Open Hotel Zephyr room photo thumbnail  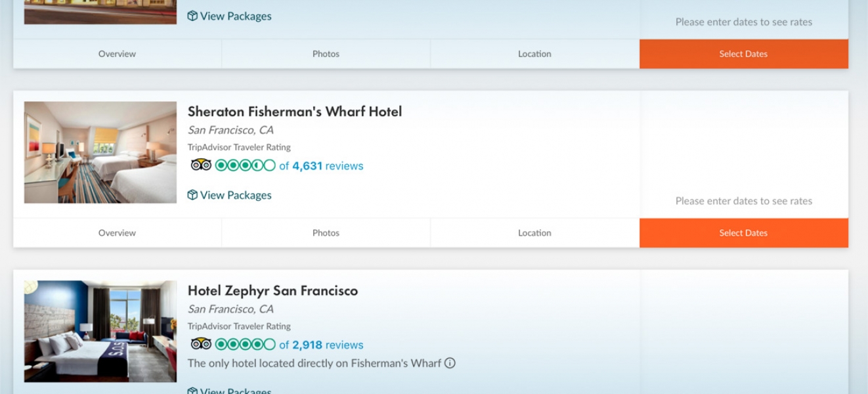click(100, 332)
